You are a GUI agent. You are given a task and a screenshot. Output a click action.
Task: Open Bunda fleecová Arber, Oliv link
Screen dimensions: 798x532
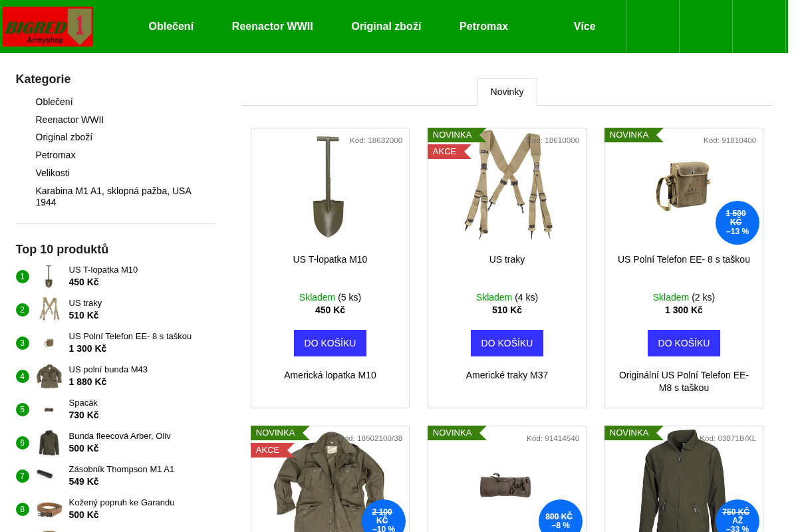[x=120, y=436]
